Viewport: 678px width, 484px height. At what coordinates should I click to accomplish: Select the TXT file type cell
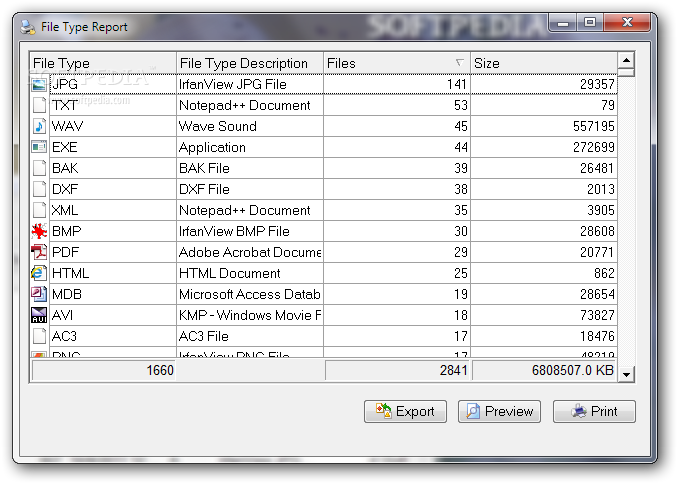(113, 105)
